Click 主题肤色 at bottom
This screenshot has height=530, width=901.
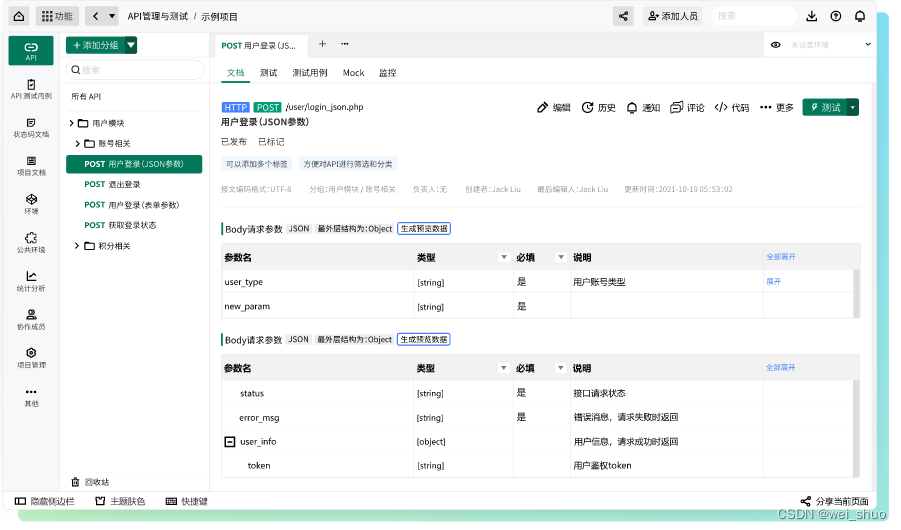tap(120, 501)
